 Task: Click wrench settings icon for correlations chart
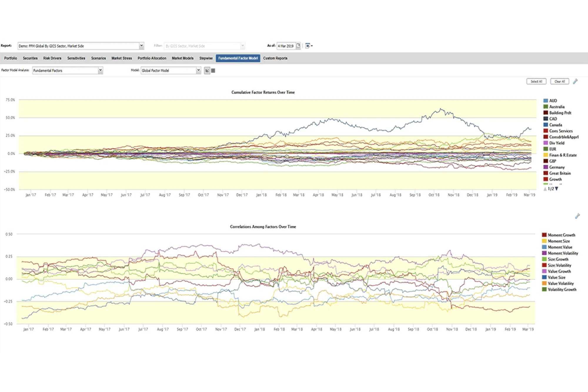tap(577, 216)
